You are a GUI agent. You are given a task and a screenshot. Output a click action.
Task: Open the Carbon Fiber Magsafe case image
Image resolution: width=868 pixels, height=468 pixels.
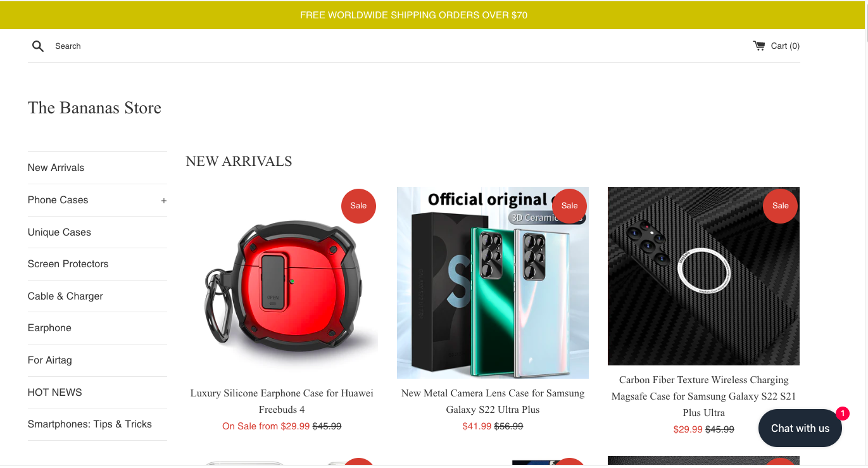pos(703,276)
